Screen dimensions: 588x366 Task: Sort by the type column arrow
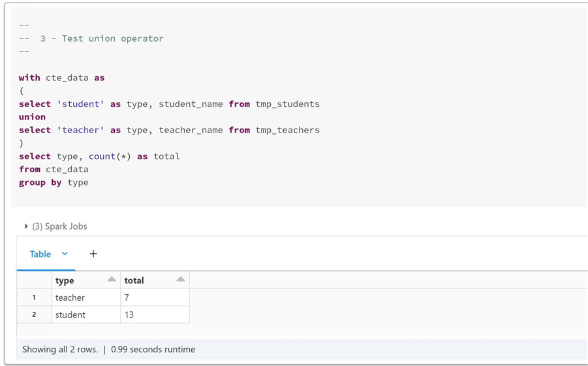112,279
